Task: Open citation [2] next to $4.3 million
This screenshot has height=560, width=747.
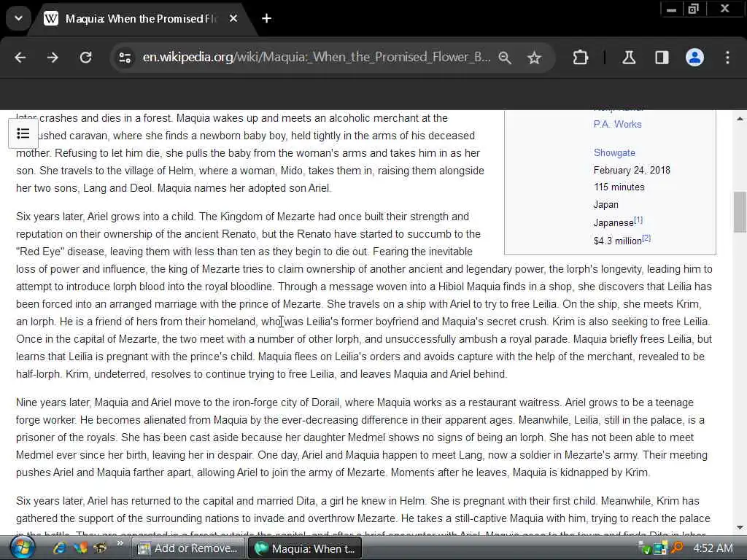Action: tap(646, 238)
